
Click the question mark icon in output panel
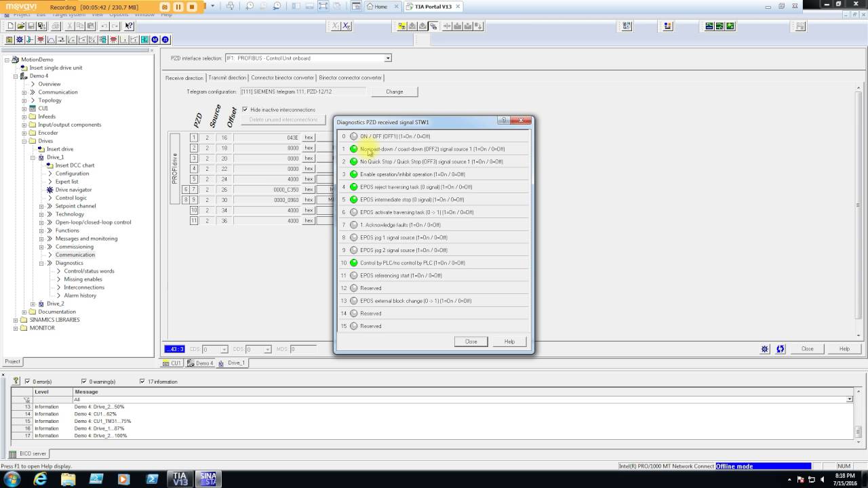[x=16, y=382]
